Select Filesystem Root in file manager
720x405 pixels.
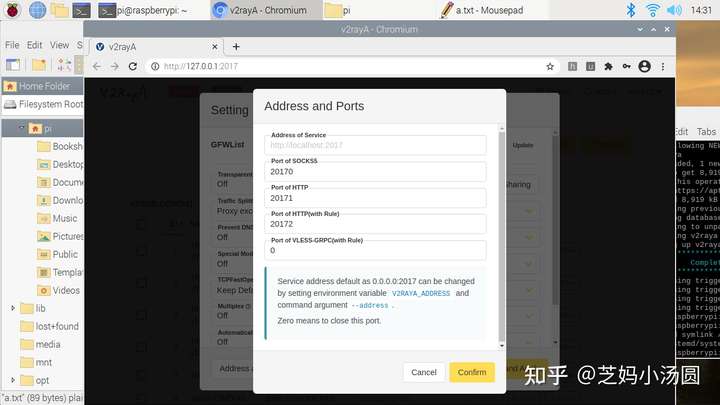(x=42, y=104)
